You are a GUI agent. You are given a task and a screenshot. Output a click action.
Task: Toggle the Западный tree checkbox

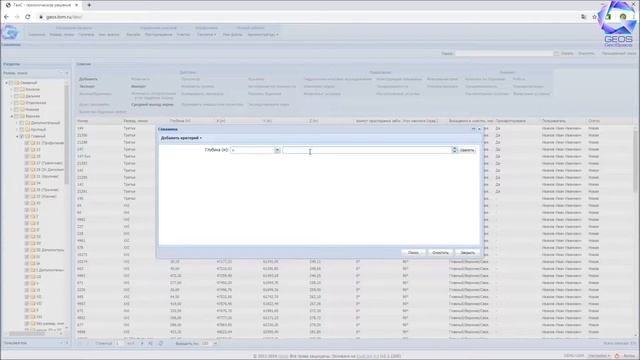(12, 83)
